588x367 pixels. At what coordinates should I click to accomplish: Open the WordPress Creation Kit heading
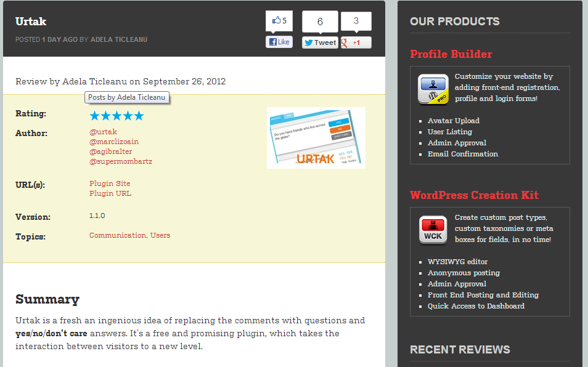click(475, 195)
